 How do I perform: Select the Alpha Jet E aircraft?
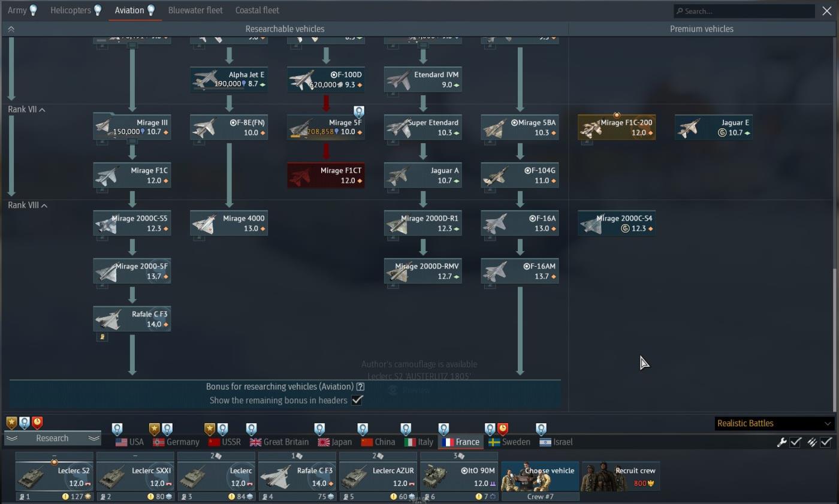[x=229, y=79]
